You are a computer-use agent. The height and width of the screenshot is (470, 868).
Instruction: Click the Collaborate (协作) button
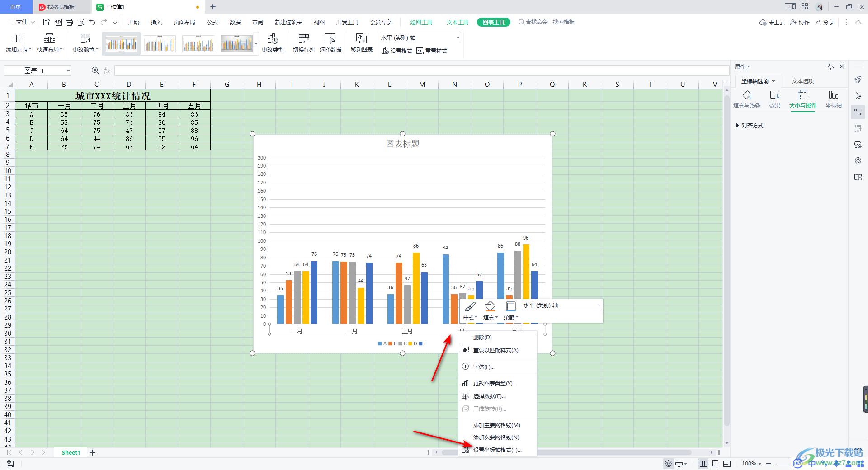(x=800, y=22)
